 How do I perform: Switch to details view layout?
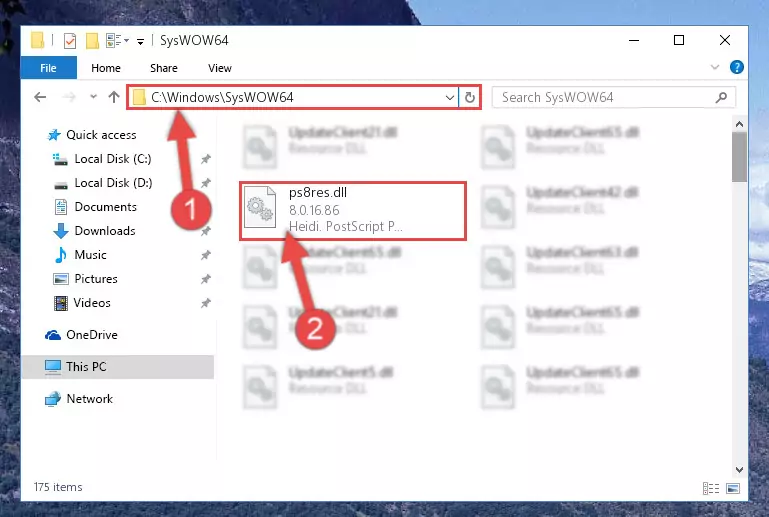coord(711,488)
